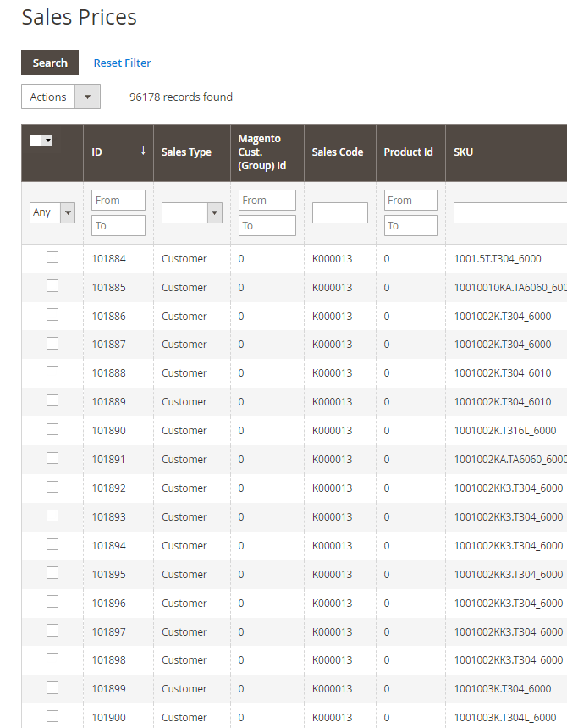The height and width of the screenshot is (728, 567).
Task: Select checkbox for row ID 101898
Action: click(52, 659)
